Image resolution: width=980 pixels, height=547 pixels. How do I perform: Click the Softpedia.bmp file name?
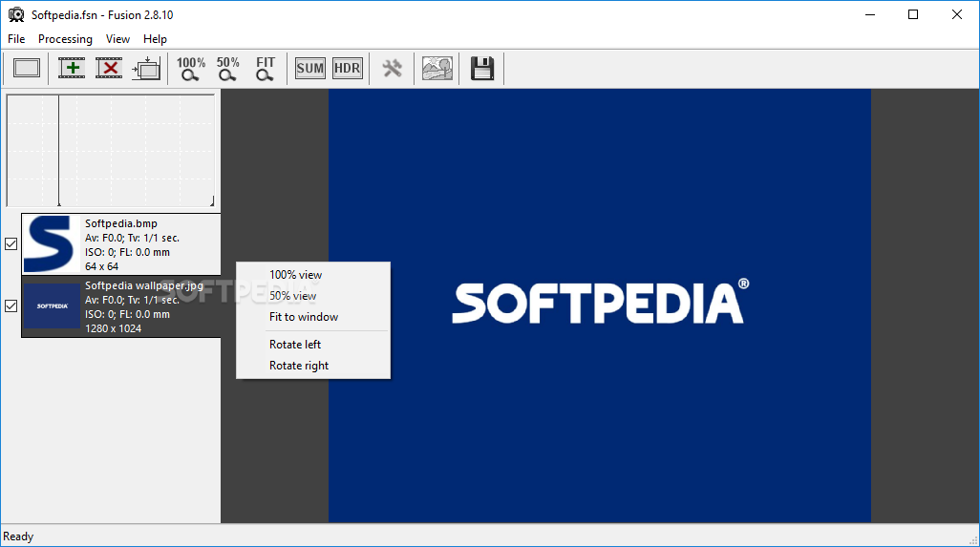click(121, 223)
